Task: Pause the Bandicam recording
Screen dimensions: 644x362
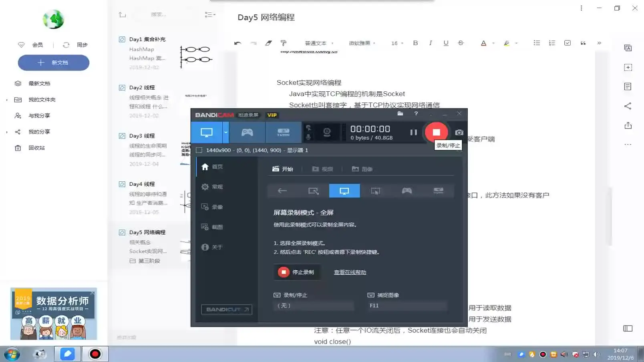Action: 413,133
